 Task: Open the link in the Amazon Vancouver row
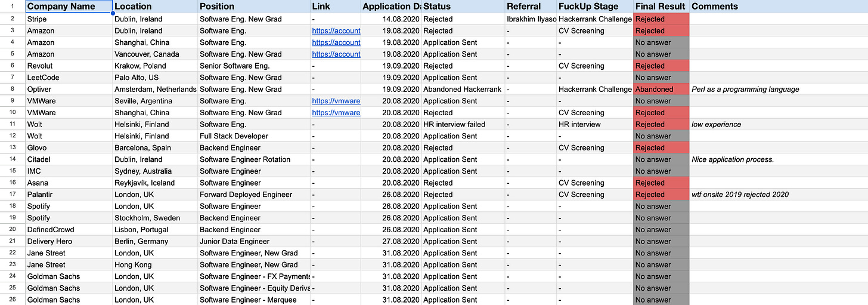[336, 54]
